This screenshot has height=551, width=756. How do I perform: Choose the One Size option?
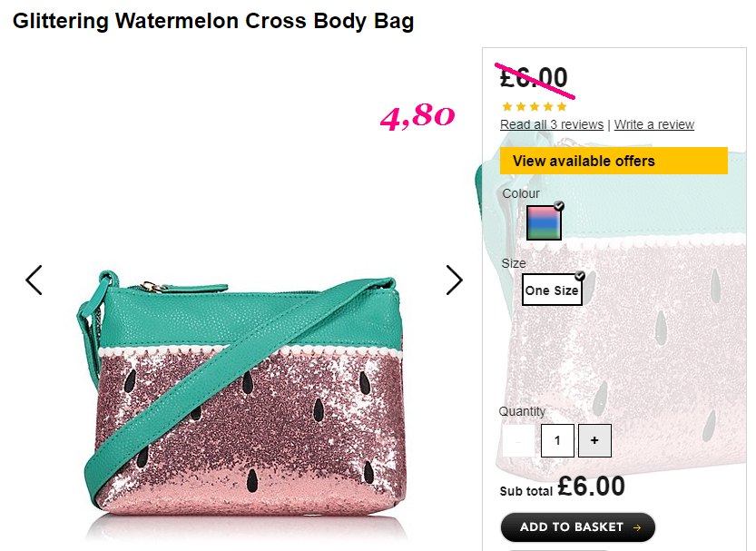coord(552,290)
